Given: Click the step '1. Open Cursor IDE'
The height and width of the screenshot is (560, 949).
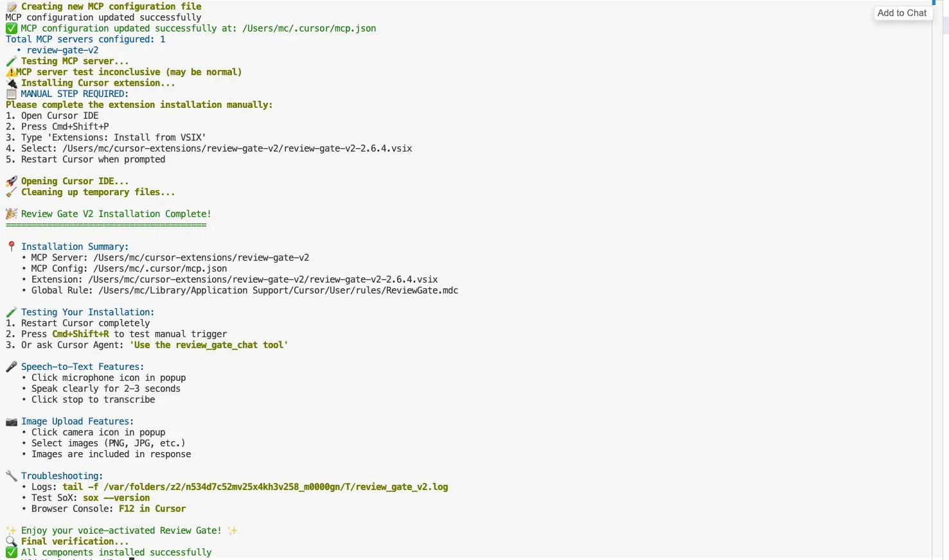Looking at the screenshot, I should (52, 116).
